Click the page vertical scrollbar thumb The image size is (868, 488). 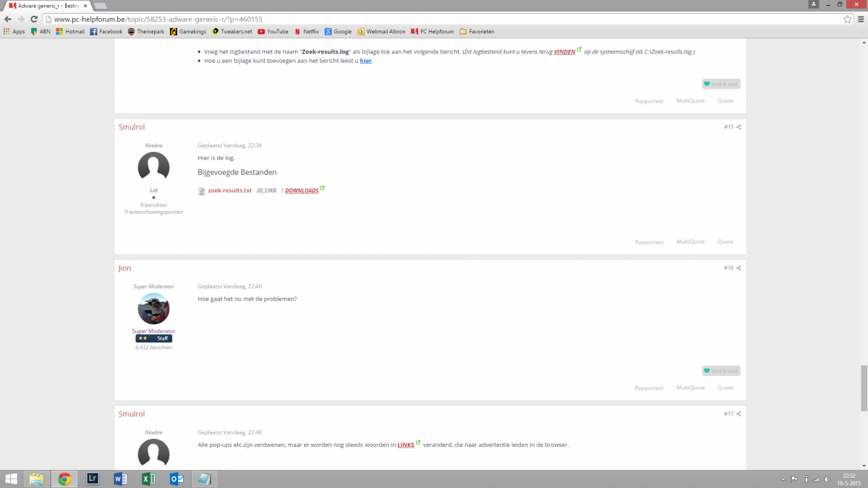[x=864, y=388]
